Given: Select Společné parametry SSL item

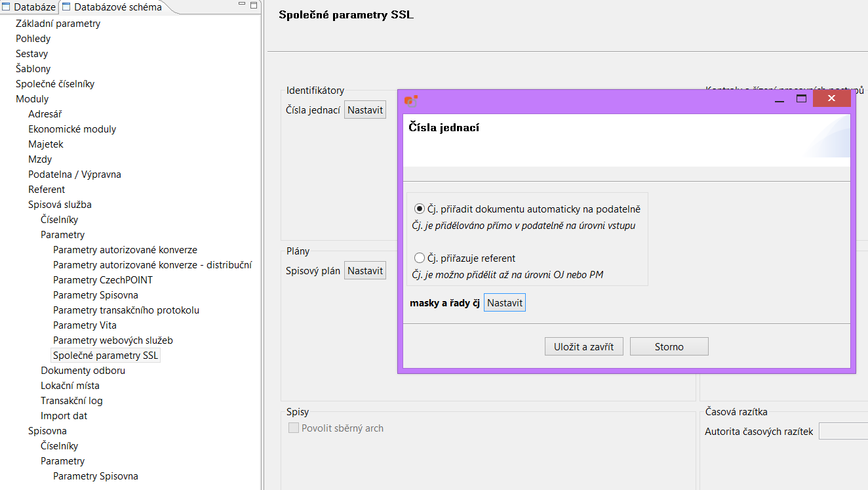Looking at the screenshot, I should 106,356.
